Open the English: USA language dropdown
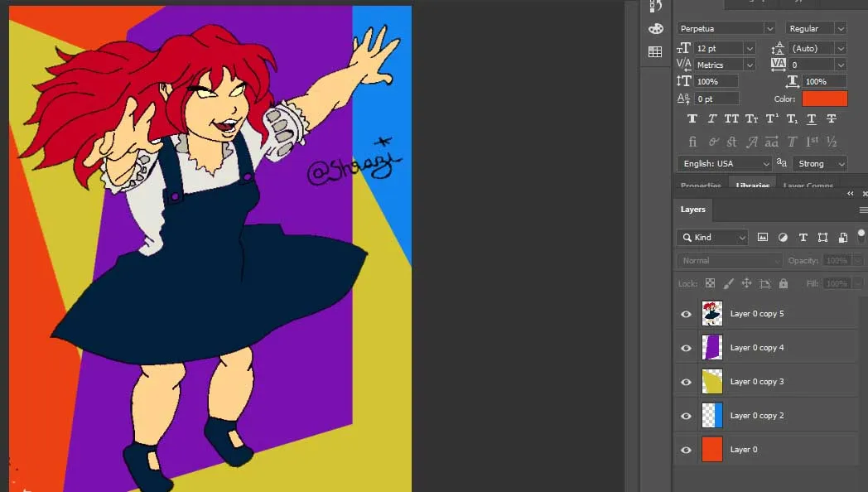 (725, 164)
